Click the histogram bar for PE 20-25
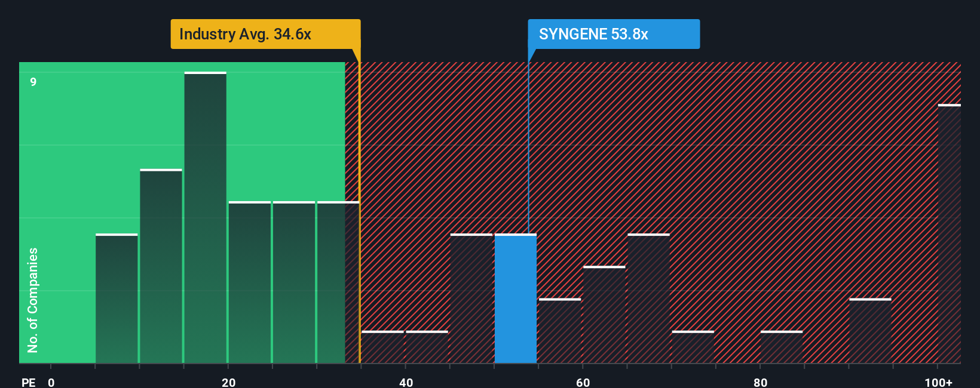 point(250,282)
